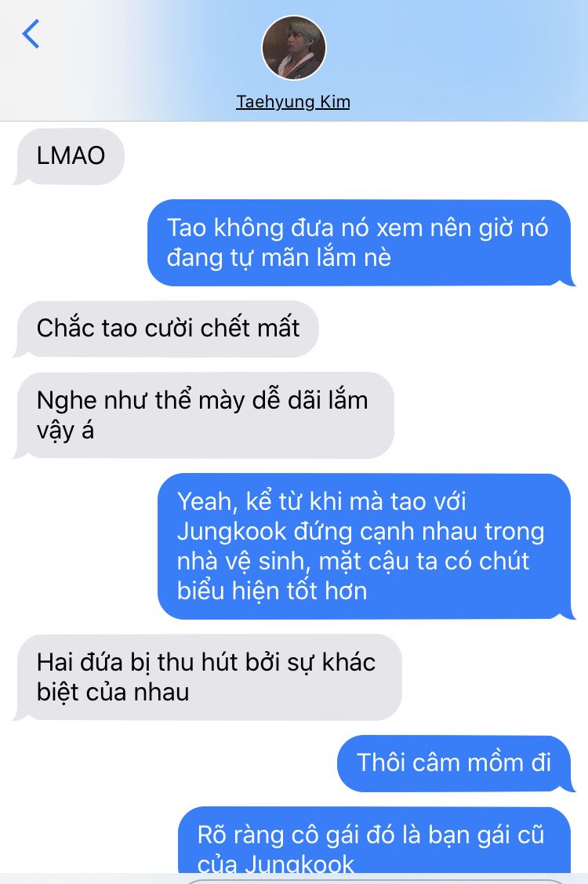The image size is (588, 884).
Task: Click 'của Jungkook' in the bottom partial bubble
Action: pyautogui.click(x=276, y=865)
